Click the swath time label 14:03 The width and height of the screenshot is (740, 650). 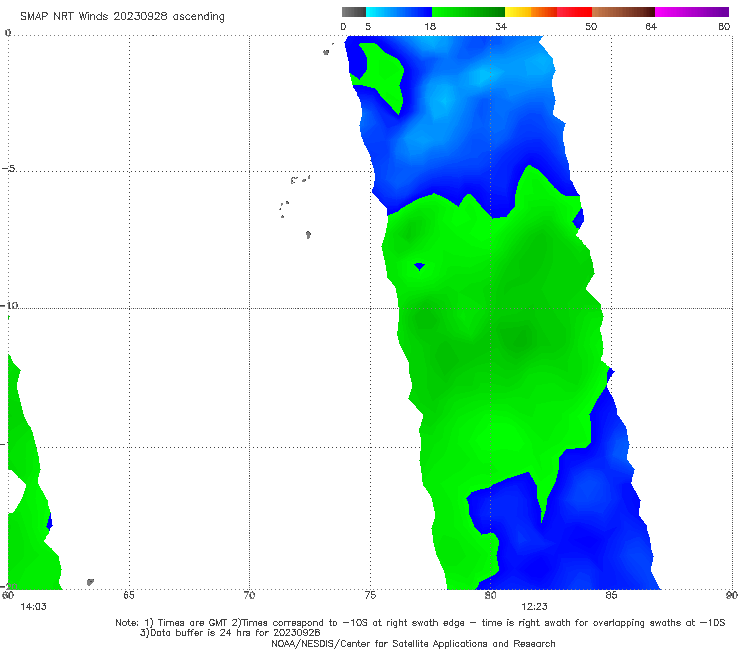click(x=33, y=607)
